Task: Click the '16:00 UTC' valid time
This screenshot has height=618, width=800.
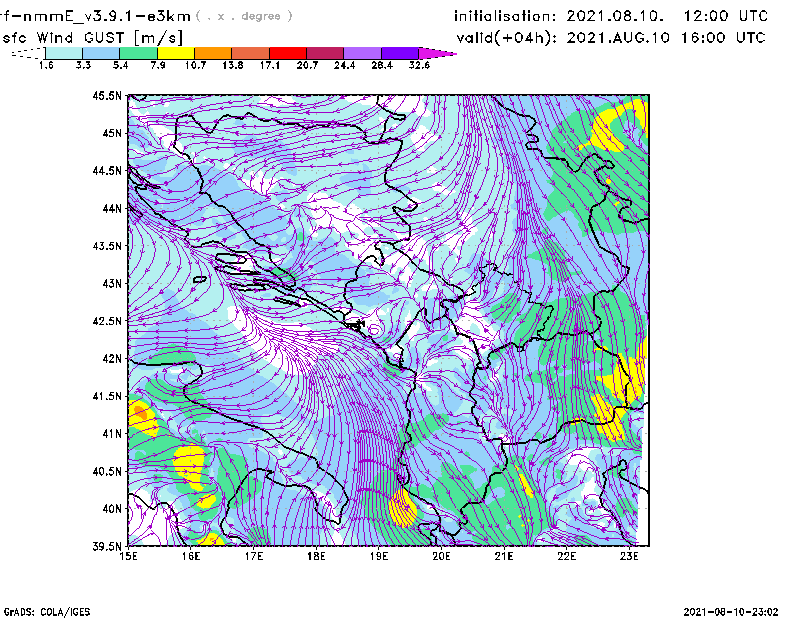Action: (723, 38)
